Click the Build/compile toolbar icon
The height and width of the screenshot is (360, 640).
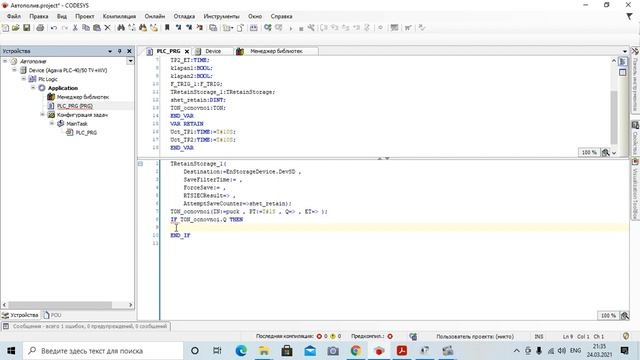(x=253, y=28)
